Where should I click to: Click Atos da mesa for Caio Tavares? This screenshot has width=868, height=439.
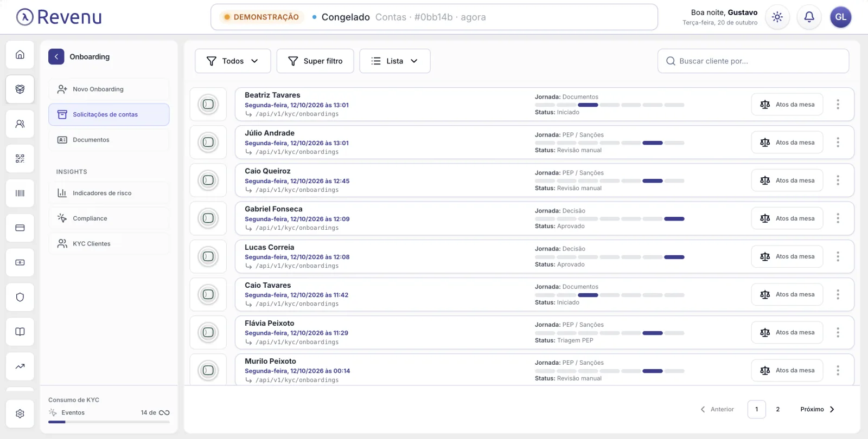[787, 295]
